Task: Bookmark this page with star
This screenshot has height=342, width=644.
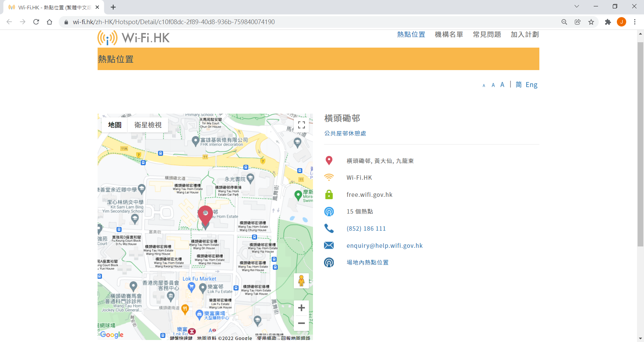Action: [591, 22]
